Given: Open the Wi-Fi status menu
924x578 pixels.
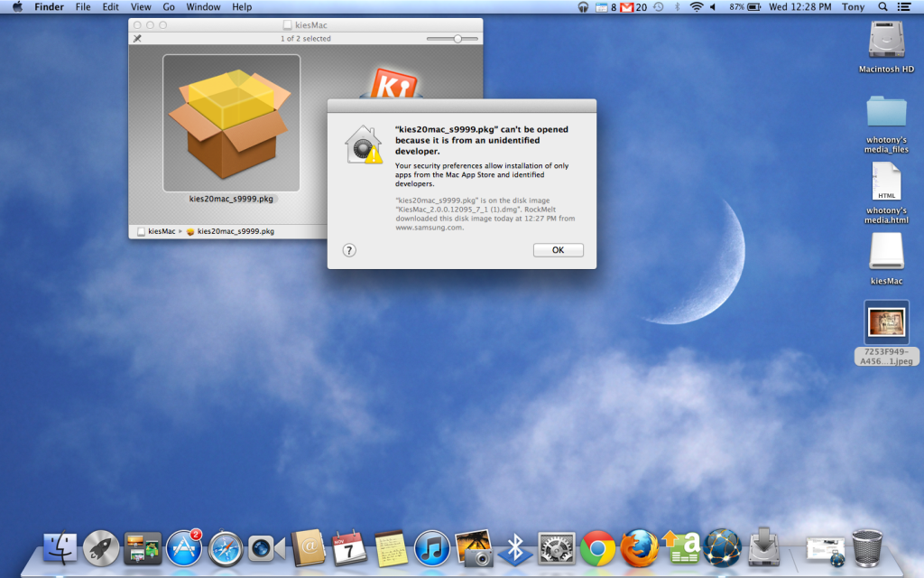Looking at the screenshot, I should click(x=697, y=7).
